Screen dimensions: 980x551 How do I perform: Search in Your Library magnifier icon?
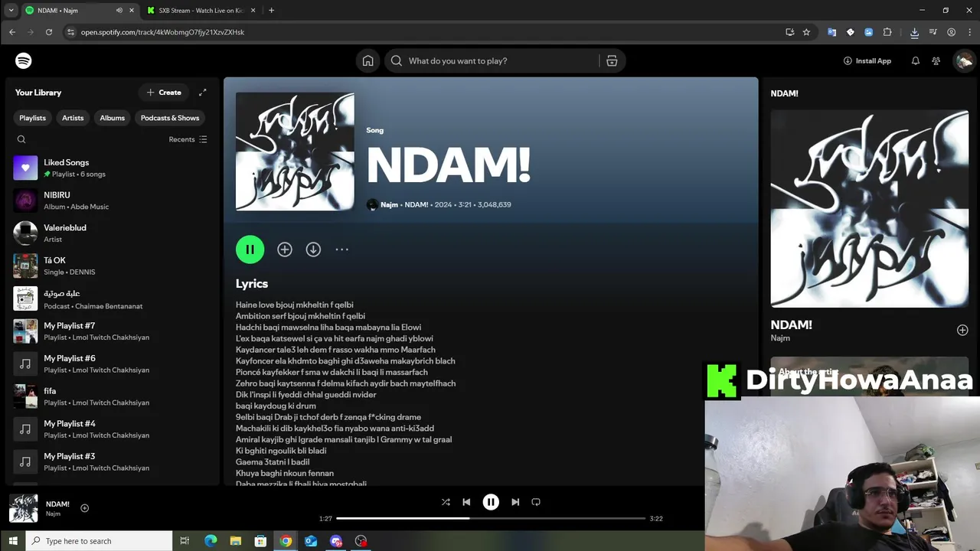[x=21, y=139]
